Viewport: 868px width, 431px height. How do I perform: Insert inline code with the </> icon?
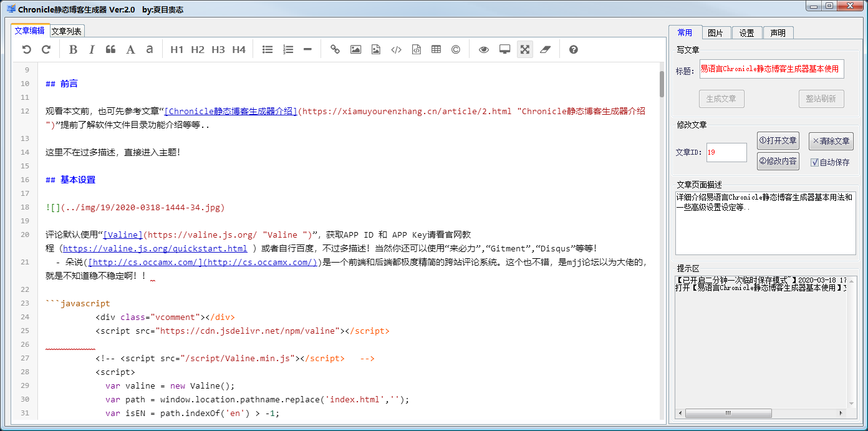(396, 49)
